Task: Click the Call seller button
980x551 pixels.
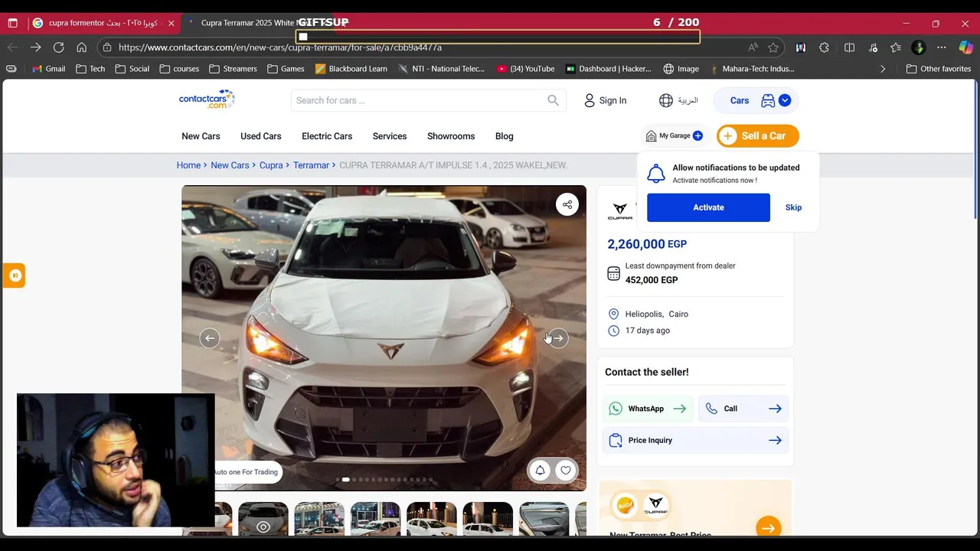Action: (x=743, y=409)
